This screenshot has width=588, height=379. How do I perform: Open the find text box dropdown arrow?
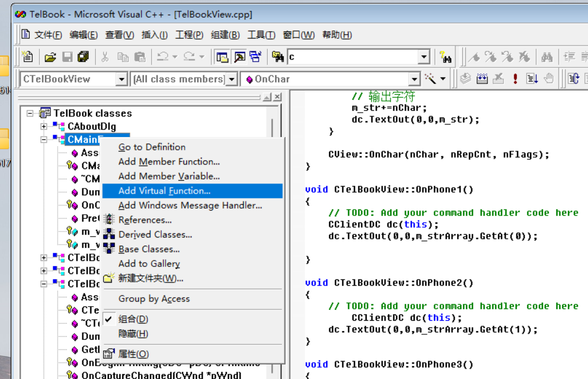click(424, 57)
